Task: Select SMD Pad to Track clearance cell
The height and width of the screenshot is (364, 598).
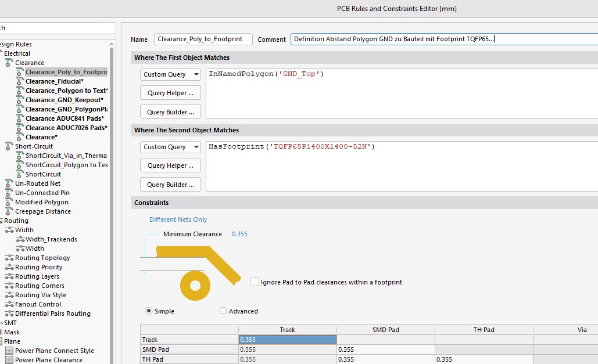Action: click(288, 349)
